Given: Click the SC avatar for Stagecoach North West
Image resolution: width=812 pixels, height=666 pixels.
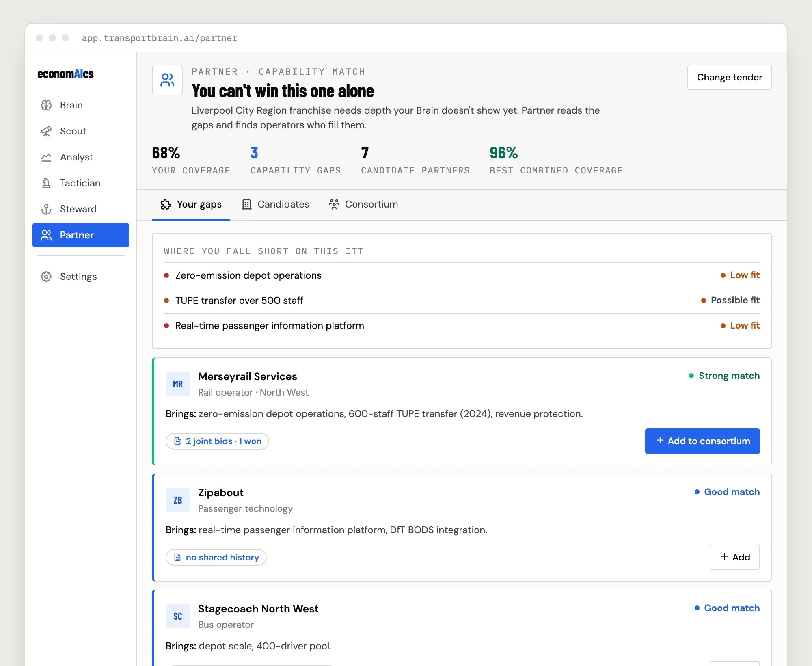Looking at the screenshot, I should (178, 616).
